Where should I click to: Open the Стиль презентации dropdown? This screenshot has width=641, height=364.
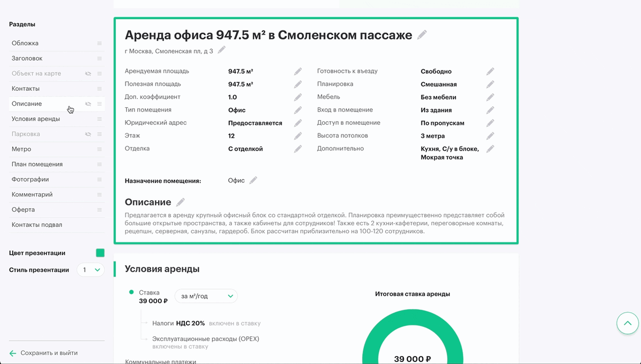91,270
